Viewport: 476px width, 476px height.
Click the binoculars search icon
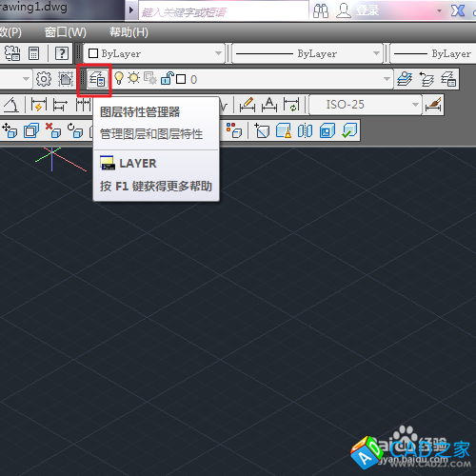321,11
